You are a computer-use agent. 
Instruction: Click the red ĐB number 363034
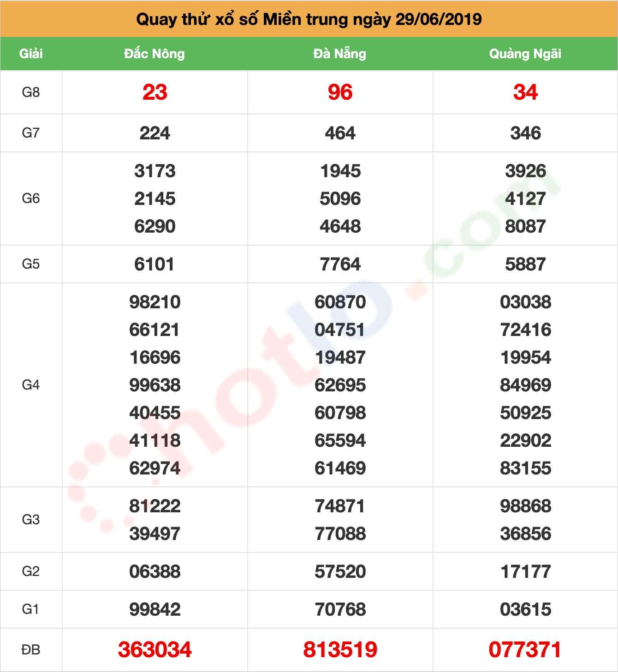pos(155,650)
